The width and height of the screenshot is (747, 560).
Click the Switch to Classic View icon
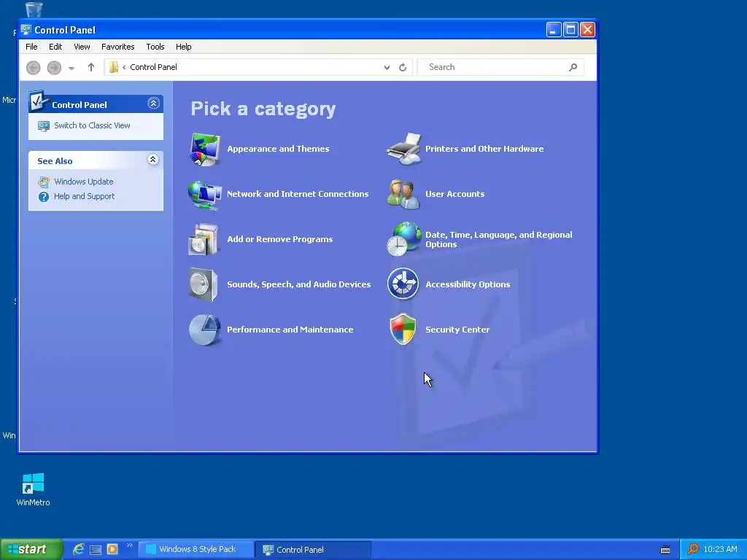pos(43,126)
